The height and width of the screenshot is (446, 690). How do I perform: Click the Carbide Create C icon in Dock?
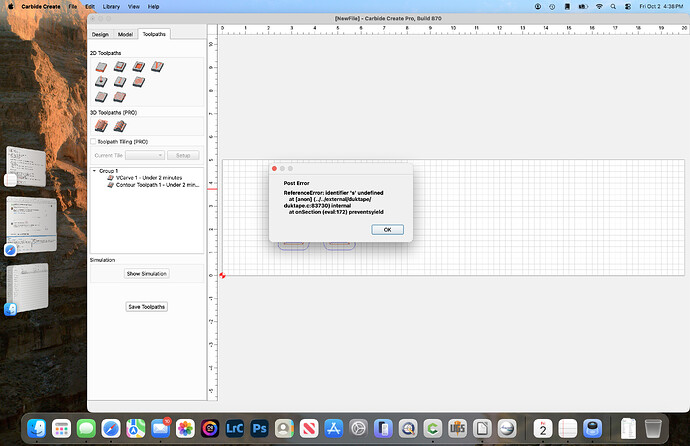pyautogui.click(x=433, y=428)
